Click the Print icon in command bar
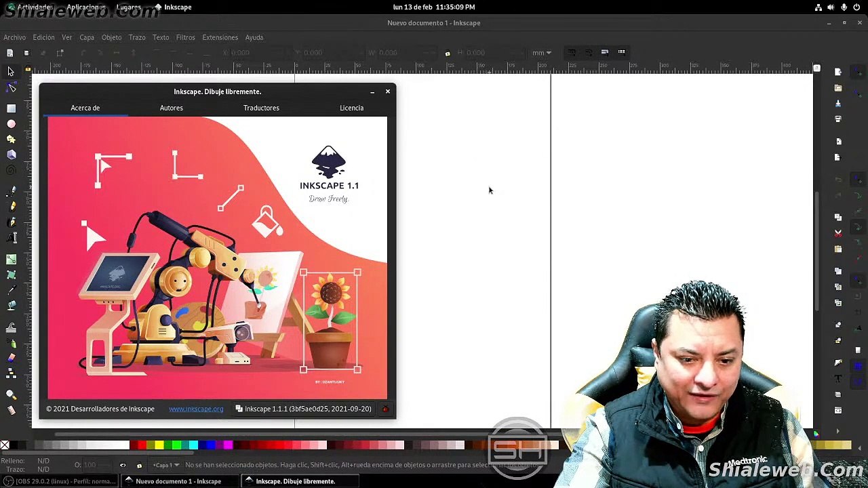 [838, 119]
